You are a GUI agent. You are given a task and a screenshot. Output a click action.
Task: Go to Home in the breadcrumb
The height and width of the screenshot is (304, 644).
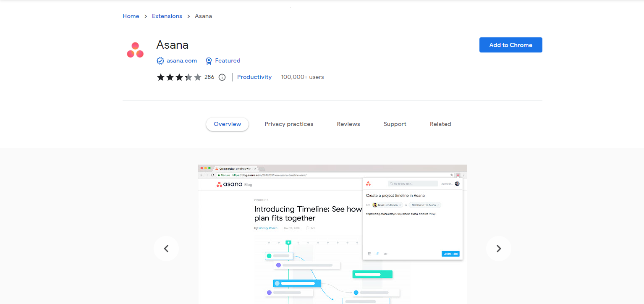pyautogui.click(x=131, y=16)
